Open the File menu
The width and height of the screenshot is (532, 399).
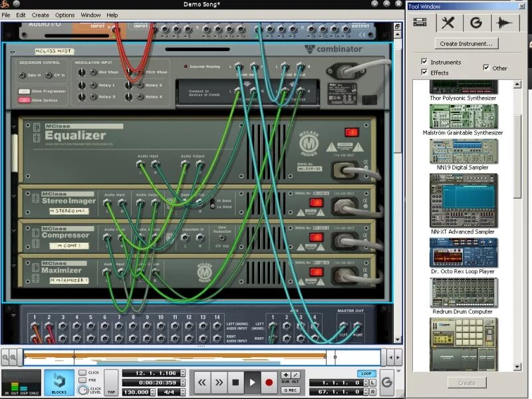coord(6,15)
